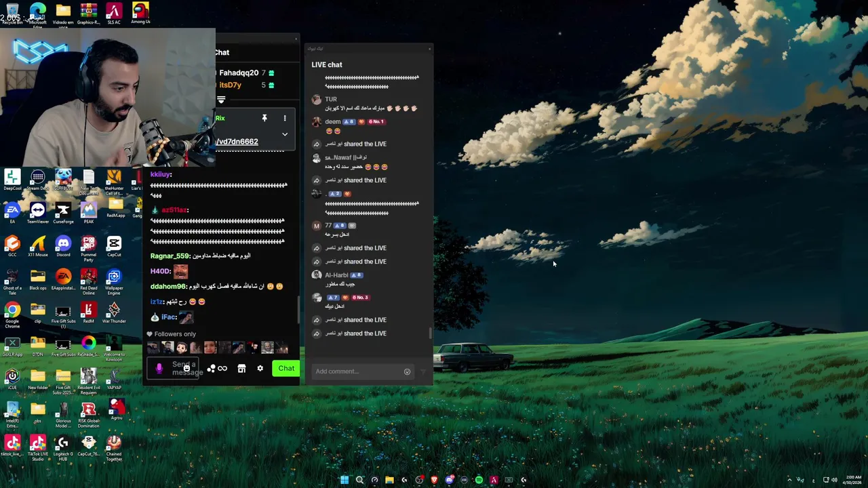Launch the iCUE desktop shortcut
The image size is (868, 488).
point(12,379)
